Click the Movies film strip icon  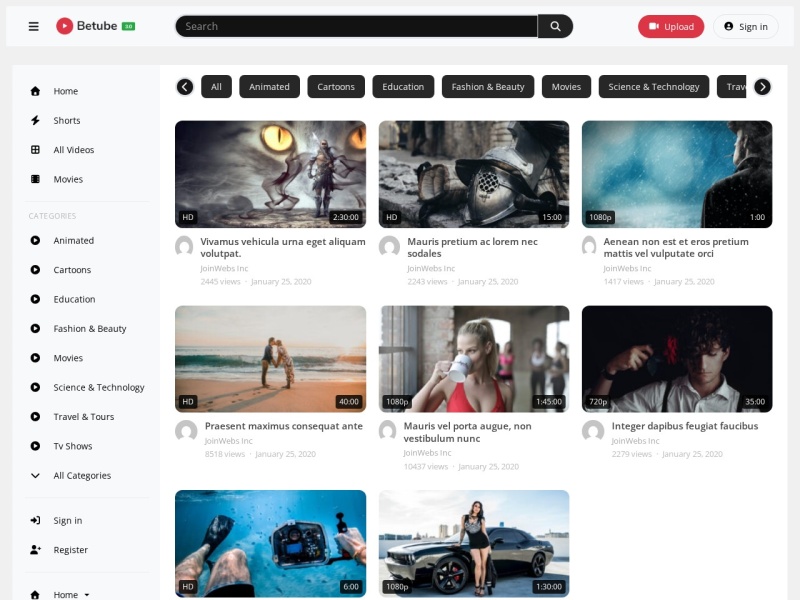tap(35, 179)
